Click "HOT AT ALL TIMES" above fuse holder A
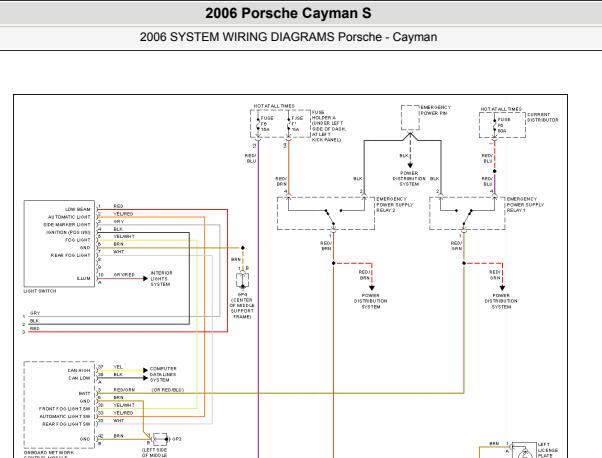 tap(274, 106)
